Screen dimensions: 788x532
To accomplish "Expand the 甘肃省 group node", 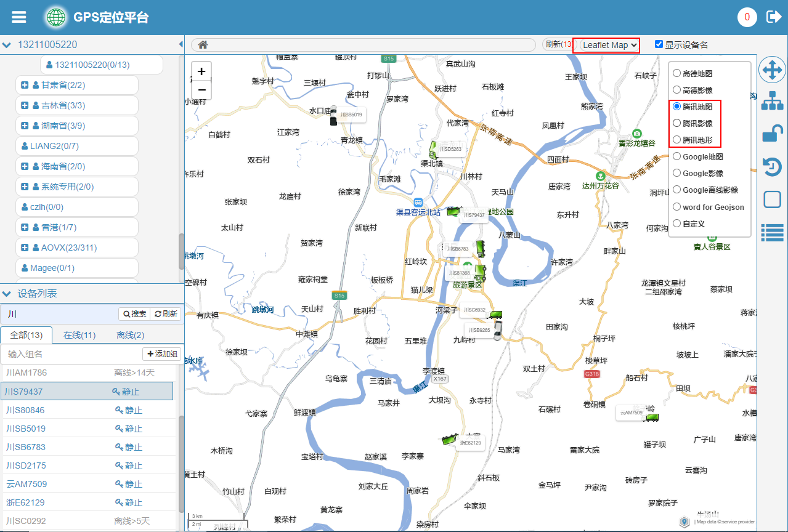I will tap(25, 85).
